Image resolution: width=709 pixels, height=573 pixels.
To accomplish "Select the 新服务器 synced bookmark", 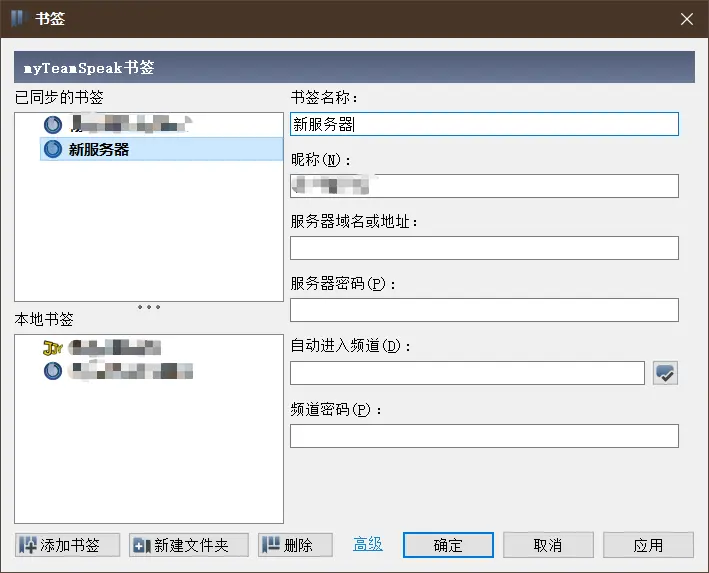I will tap(99, 150).
